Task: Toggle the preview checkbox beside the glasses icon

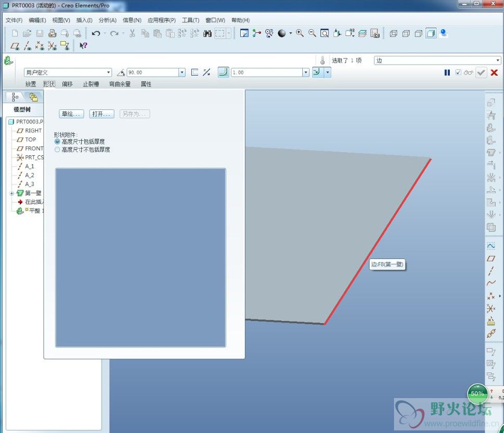Action: pyautogui.click(x=458, y=72)
